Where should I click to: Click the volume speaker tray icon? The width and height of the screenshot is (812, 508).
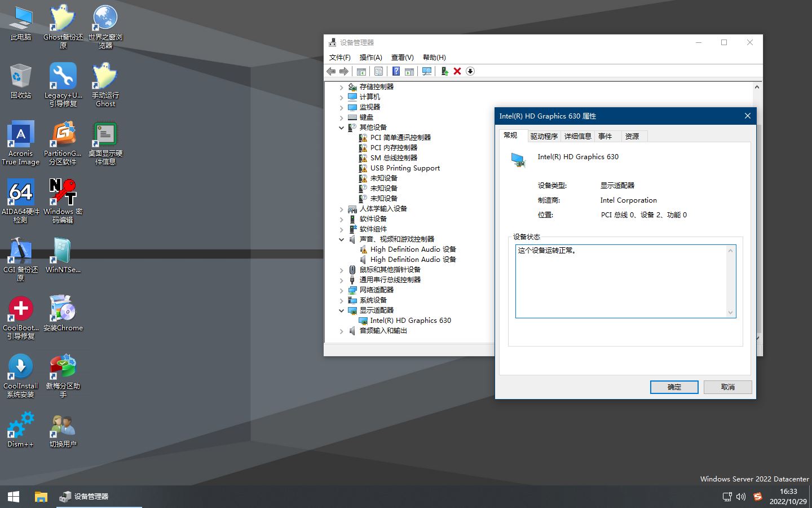coord(741,497)
